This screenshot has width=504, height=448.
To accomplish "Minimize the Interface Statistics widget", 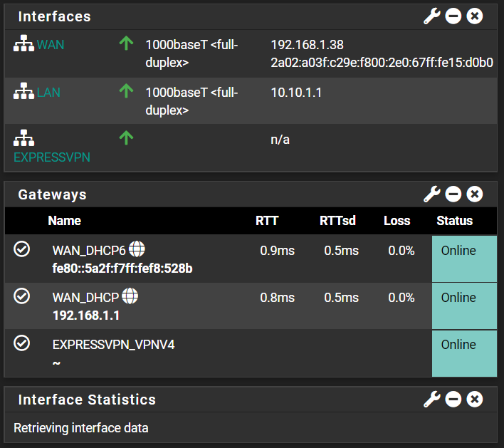I will [453, 399].
